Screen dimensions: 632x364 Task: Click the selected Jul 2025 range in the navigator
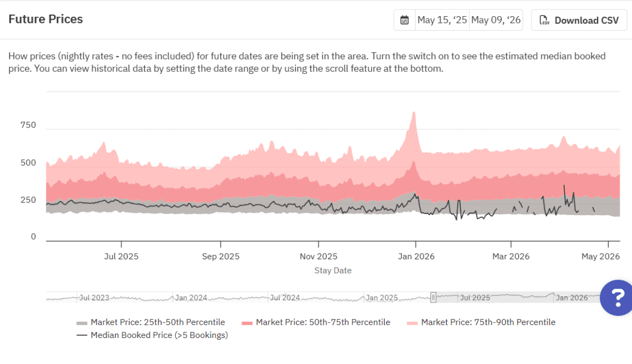[475, 298]
